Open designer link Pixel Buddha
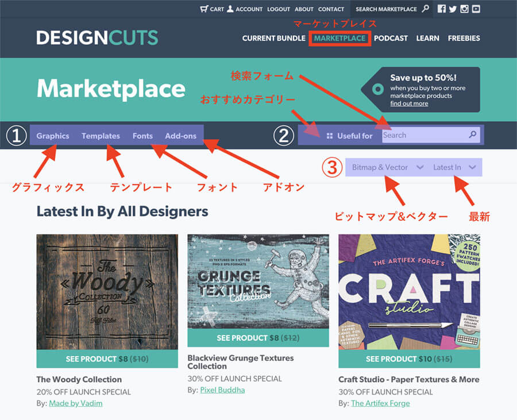 pyautogui.click(x=222, y=390)
